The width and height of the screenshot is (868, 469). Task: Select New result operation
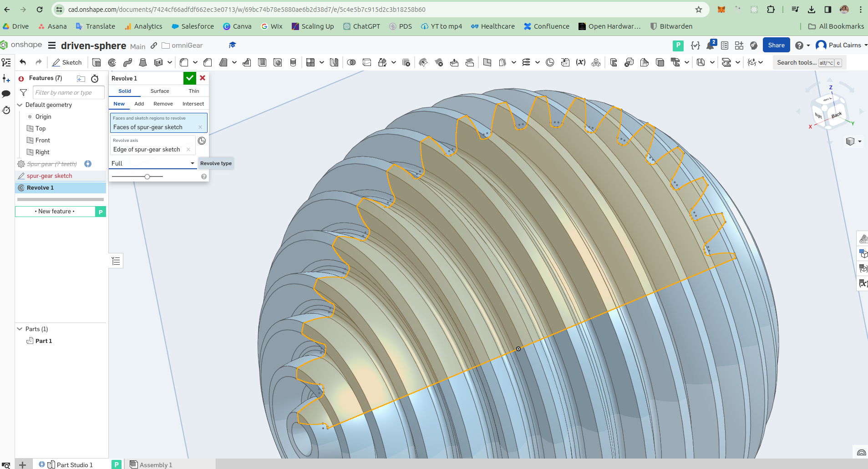coord(119,104)
